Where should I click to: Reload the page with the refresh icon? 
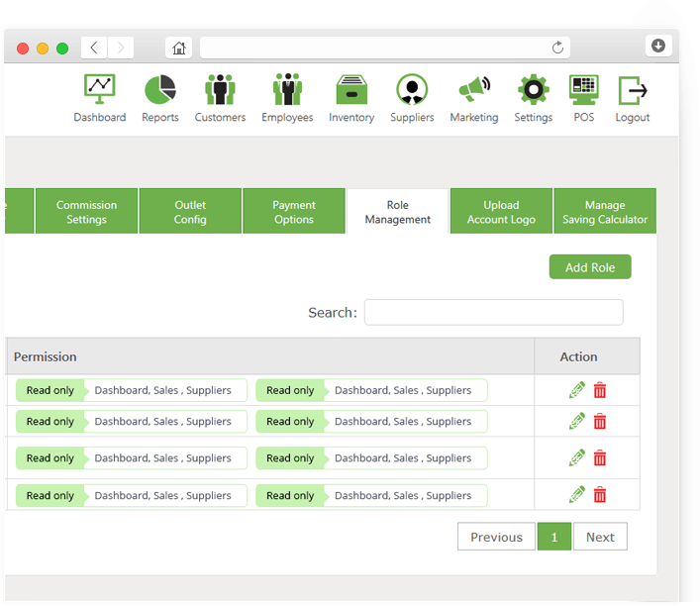click(x=557, y=48)
